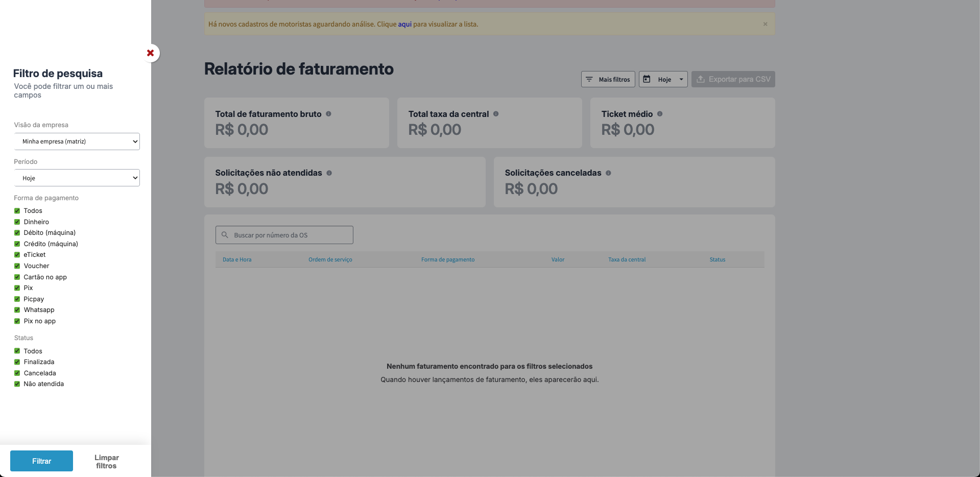Click the calendar icon in date selector
980x477 pixels.
click(647, 79)
